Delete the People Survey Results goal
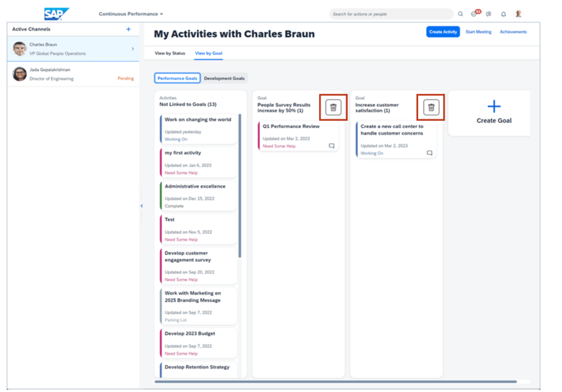 333,107
